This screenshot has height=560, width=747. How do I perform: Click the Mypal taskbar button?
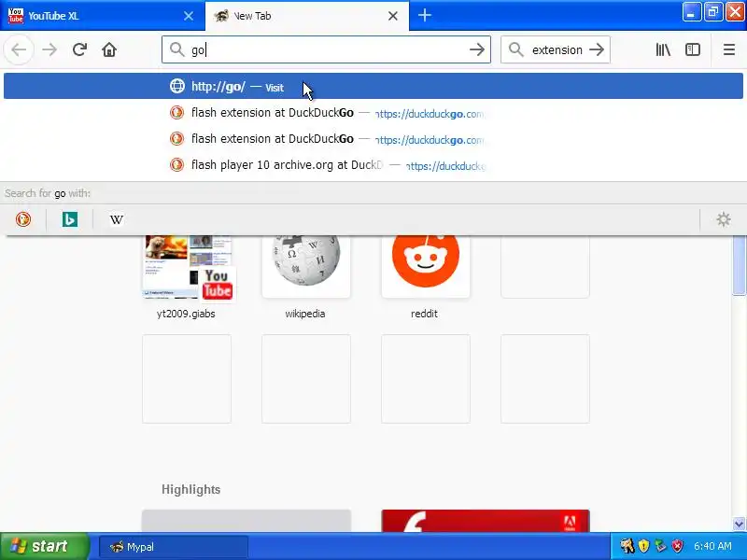tap(174, 547)
